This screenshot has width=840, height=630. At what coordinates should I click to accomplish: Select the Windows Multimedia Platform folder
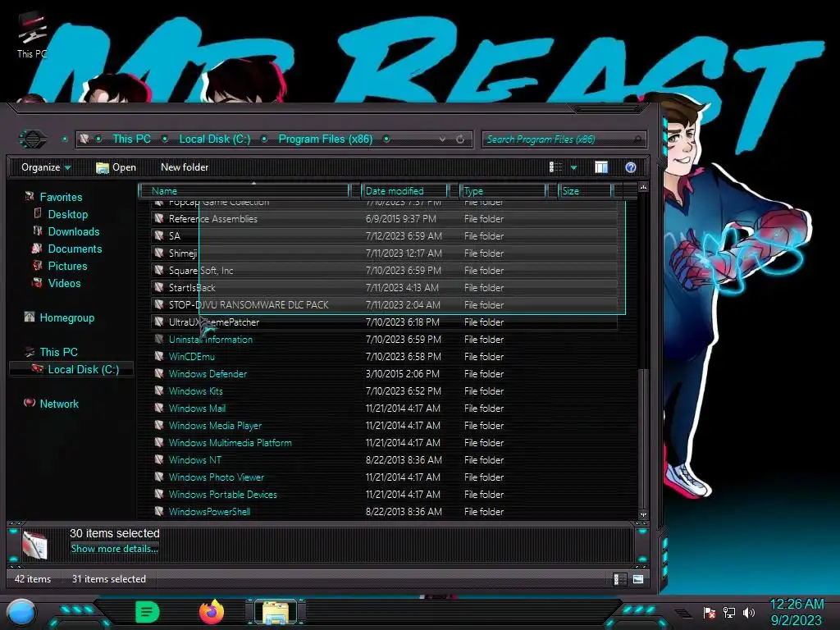click(x=384, y=442)
